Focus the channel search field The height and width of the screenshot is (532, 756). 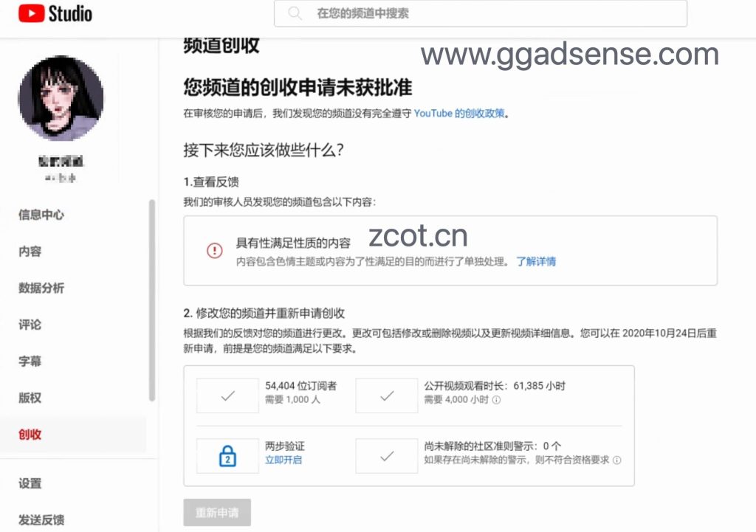click(480, 13)
